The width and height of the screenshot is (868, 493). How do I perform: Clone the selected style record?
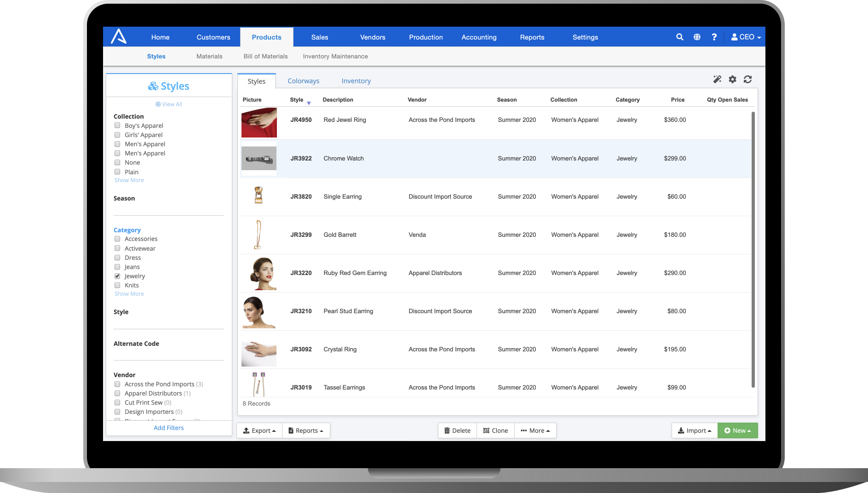tap(495, 430)
